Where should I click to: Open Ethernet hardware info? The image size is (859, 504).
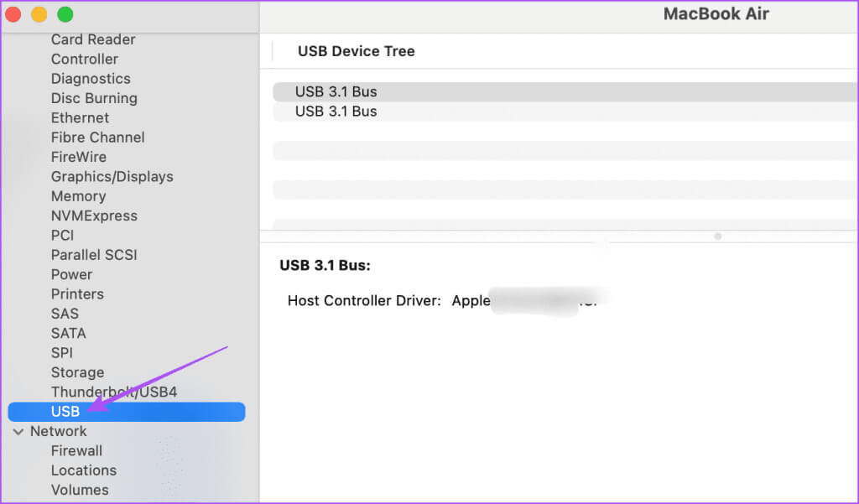click(80, 117)
